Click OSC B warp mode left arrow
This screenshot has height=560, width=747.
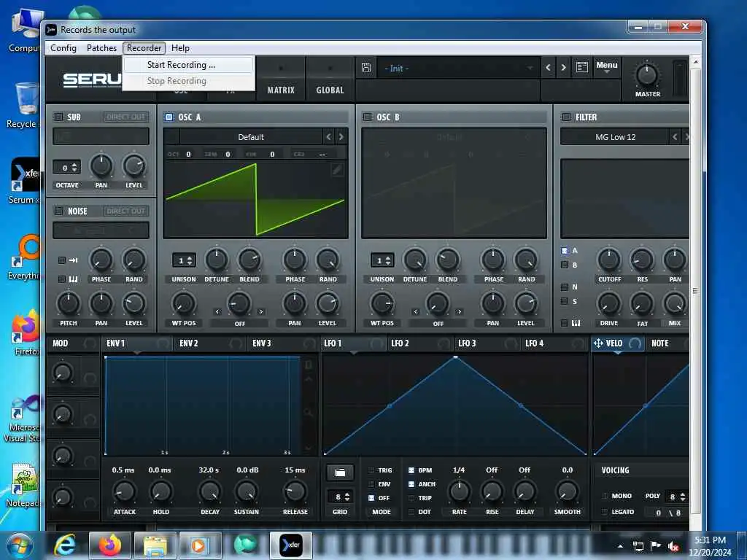(416, 312)
